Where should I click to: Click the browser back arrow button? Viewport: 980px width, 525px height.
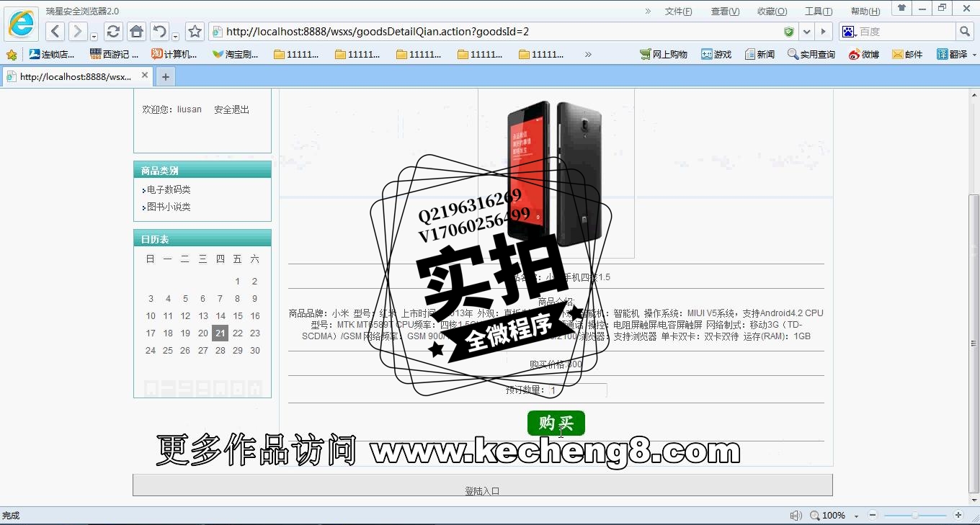click(56, 32)
